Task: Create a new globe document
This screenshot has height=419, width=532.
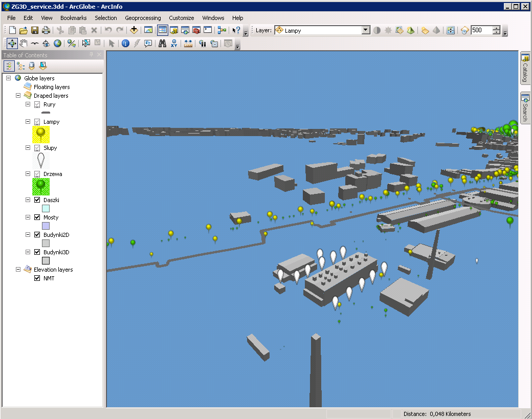Action: 12,30
